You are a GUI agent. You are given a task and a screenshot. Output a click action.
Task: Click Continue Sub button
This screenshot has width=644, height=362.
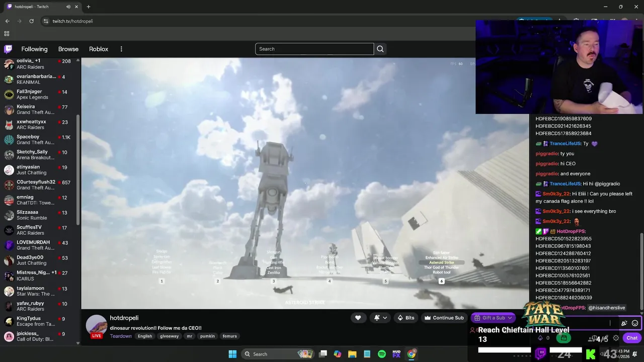(x=444, y=318)
